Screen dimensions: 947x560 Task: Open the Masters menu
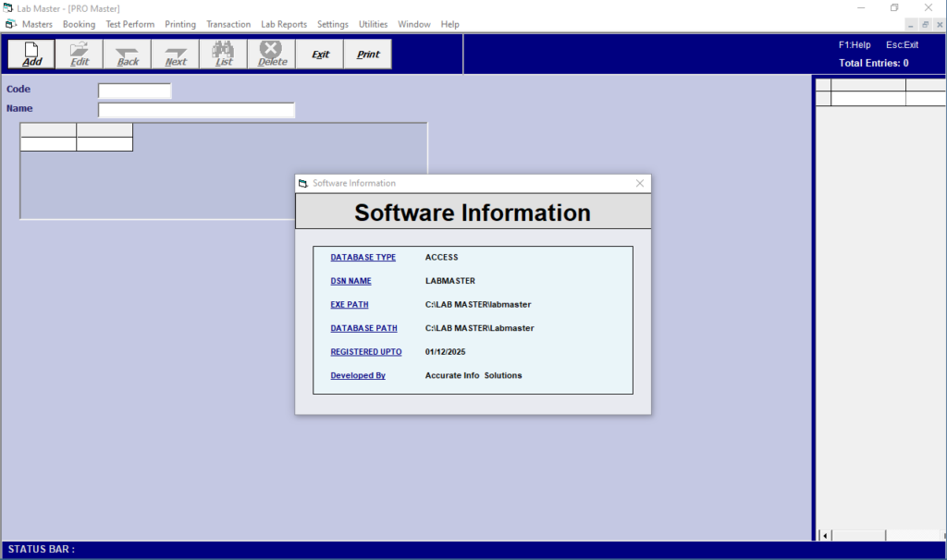[x=37, y=24]
